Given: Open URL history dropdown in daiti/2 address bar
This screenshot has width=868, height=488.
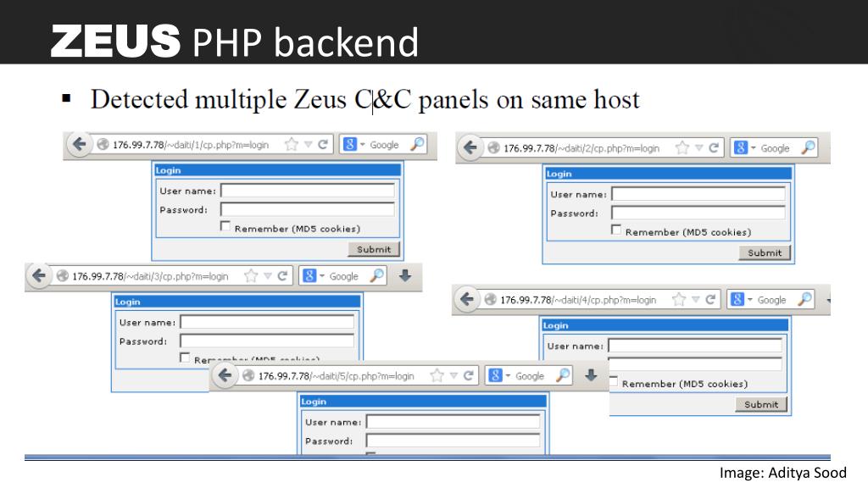Looking at the screenshot, I should point(699,147).
